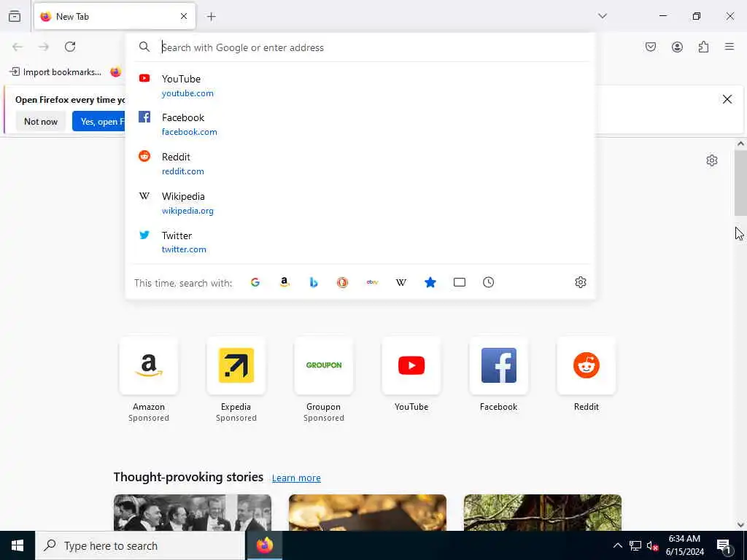This screenshot has width=747, height=560.
Task: Go forward one page
Action: click(x=44, y=47)
